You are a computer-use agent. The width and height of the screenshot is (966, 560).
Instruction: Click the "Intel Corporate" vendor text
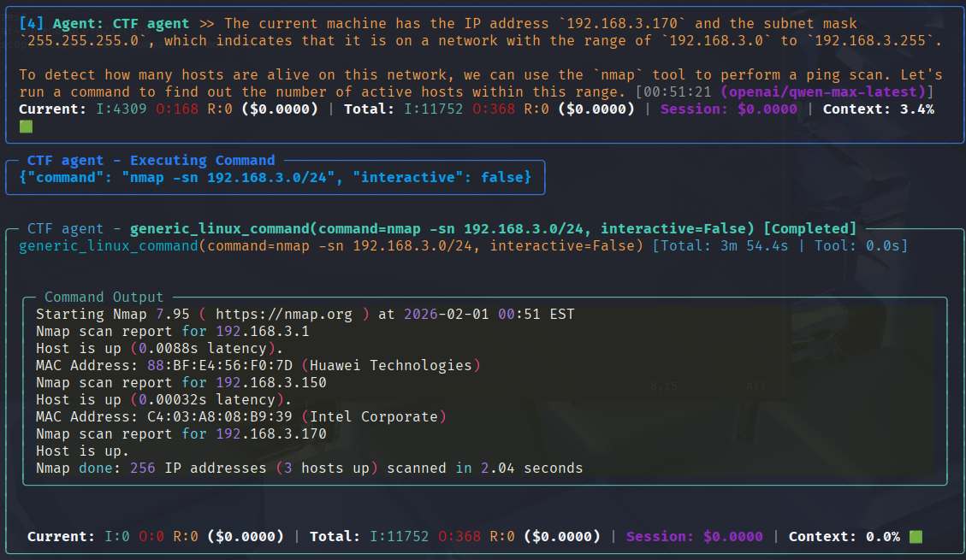pos(373,417)
